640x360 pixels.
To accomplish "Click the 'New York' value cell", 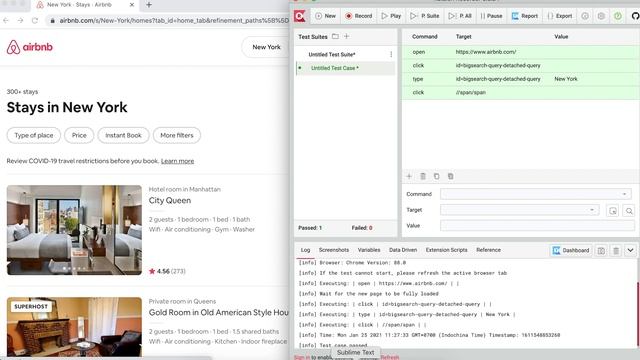I will point(566,79).
